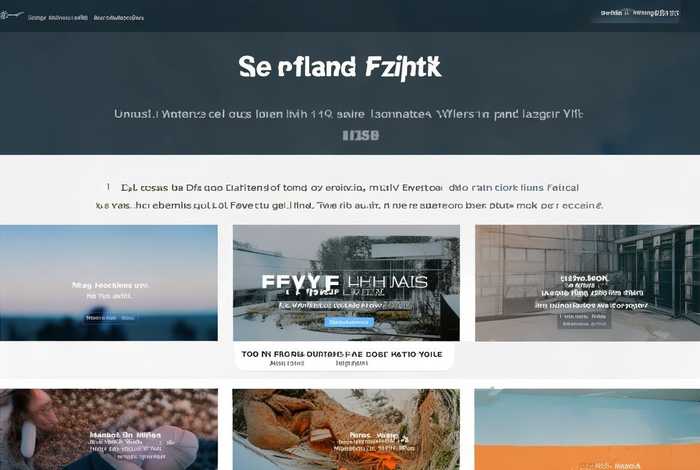Open the blue twilight sky thumbnail card
The height and width of the screenshot is (470, 700).
point(109,283)
